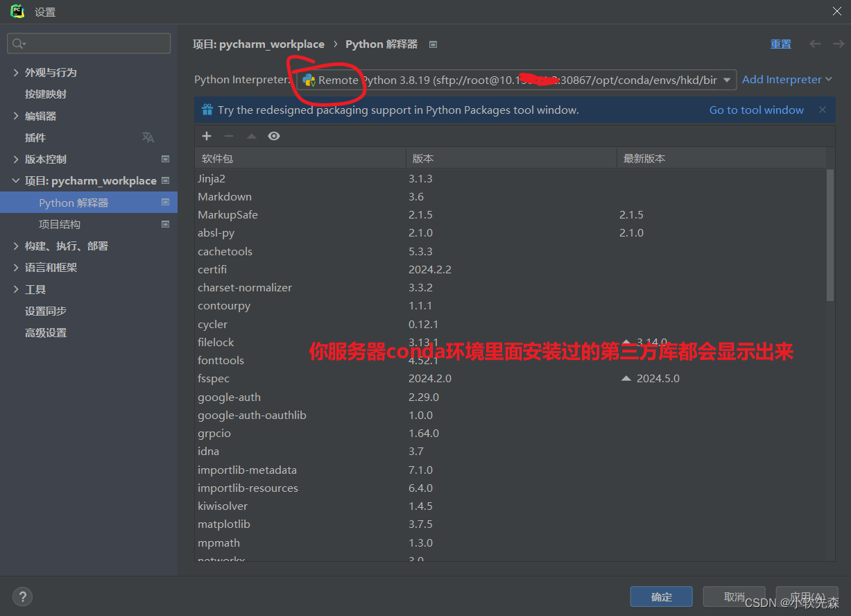Expand the 外观与行为 settings section
The height and width of the screenshot is (616, 851).
[x=17, y=73]
